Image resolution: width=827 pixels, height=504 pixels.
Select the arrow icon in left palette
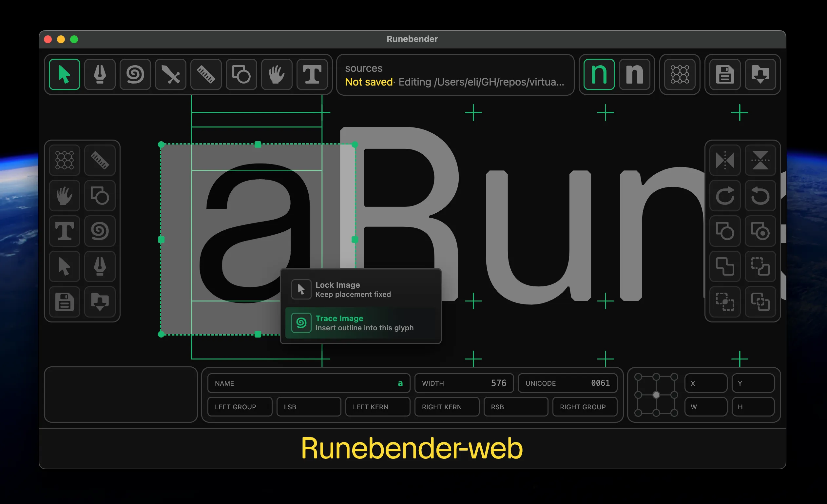coord(65,266)
